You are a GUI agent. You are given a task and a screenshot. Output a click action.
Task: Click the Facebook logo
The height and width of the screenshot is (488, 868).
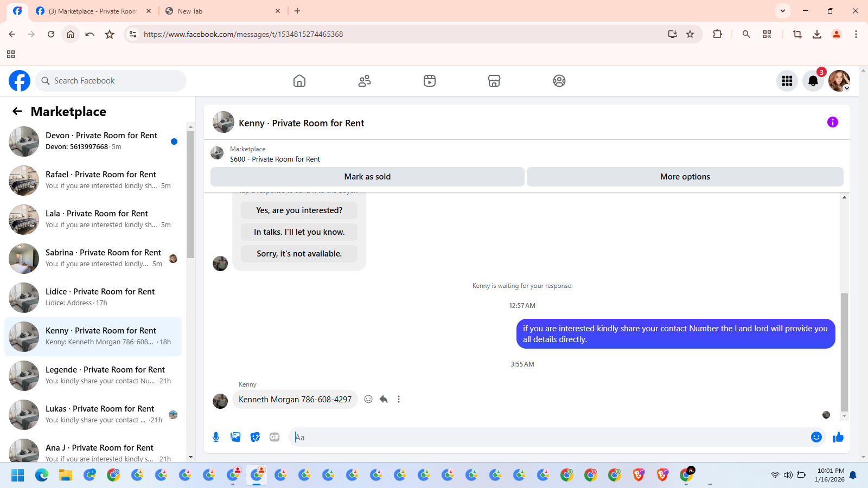tap(20, 81)
